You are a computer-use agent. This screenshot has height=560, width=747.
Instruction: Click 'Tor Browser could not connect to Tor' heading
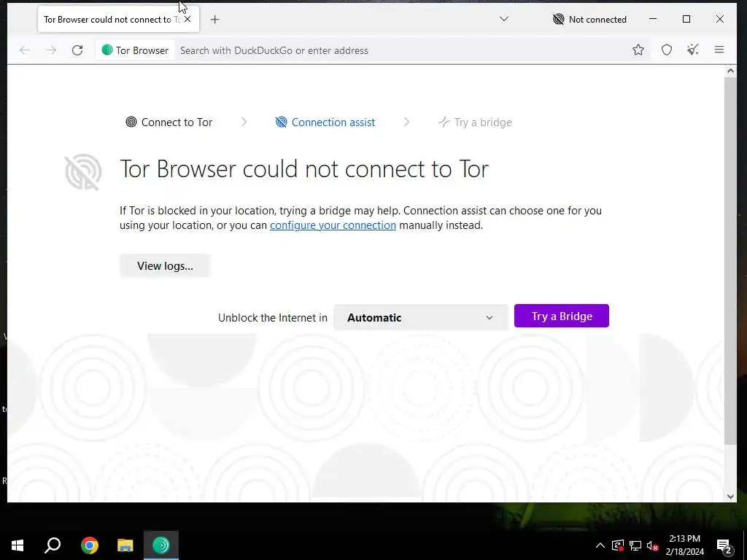point(304,168)
